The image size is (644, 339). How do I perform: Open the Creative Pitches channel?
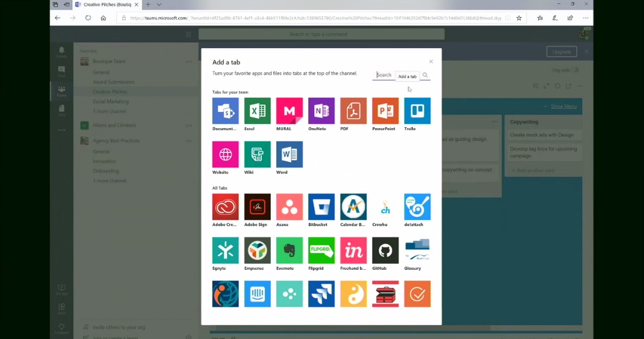(110, 92)
